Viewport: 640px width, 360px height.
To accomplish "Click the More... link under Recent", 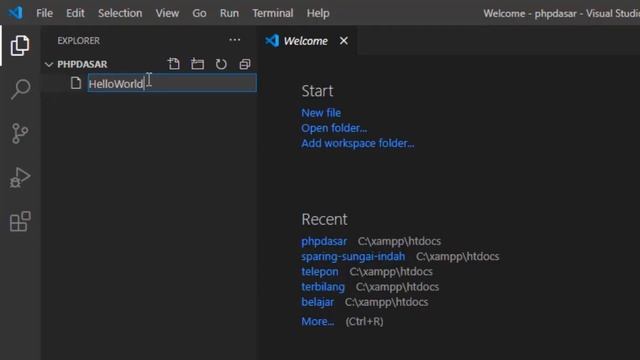I will pos(318,322).
